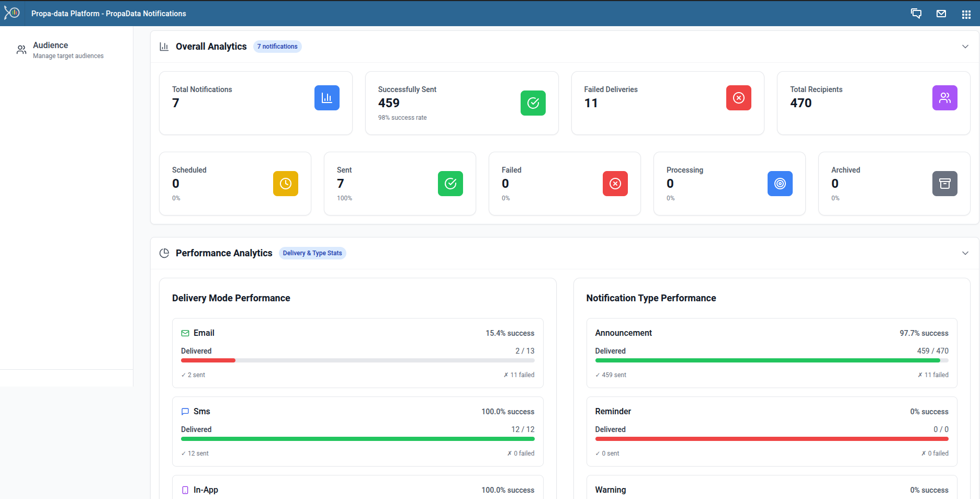Screen dimensions: 980x499
Task: Click the Propa-data logo
Action: [x=12, y=13]
